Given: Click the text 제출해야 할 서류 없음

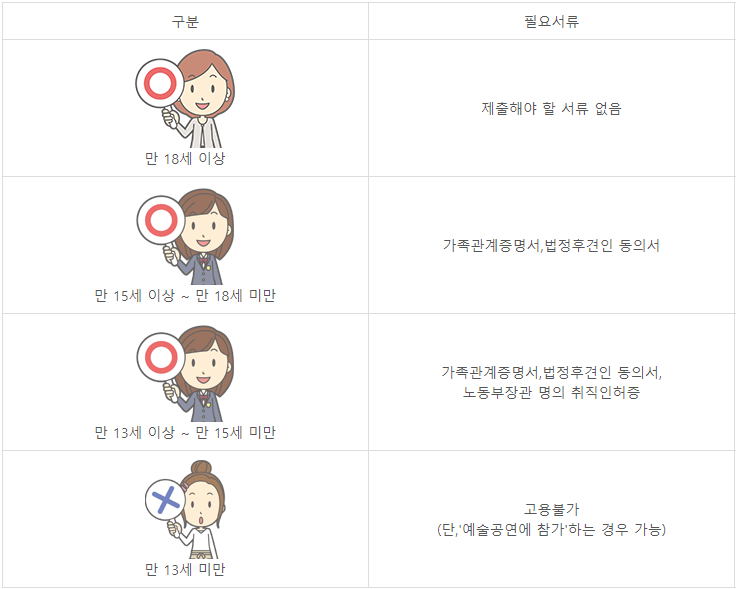Looking at the screenshot, I should (552, 108).
